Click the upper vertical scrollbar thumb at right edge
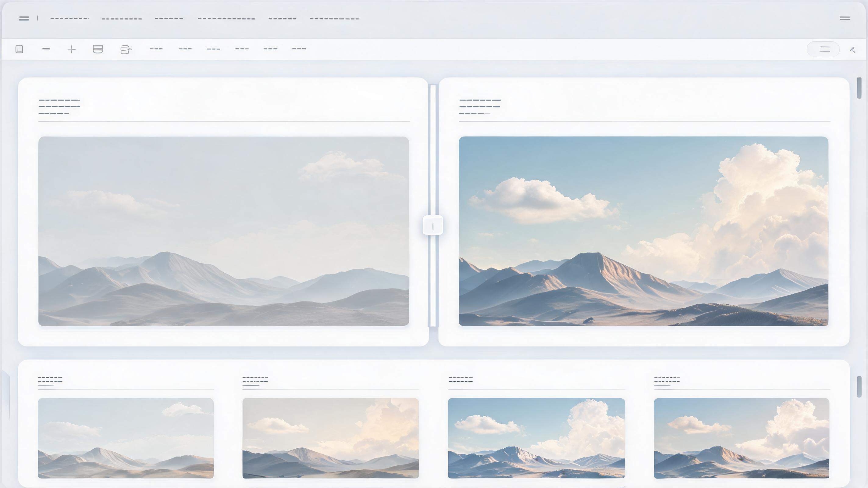 [x=859, y=88]
